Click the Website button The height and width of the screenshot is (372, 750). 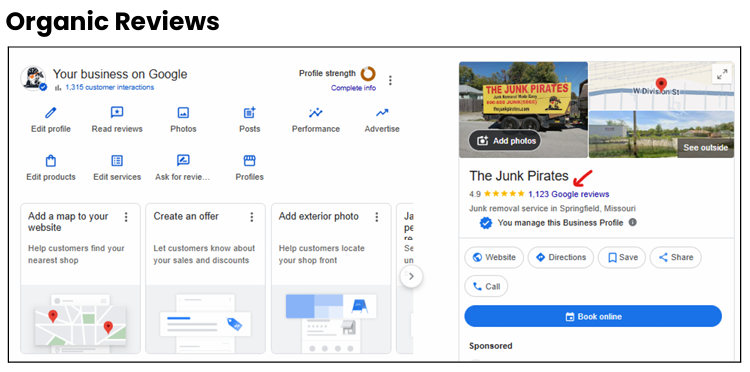pos(494,257)
